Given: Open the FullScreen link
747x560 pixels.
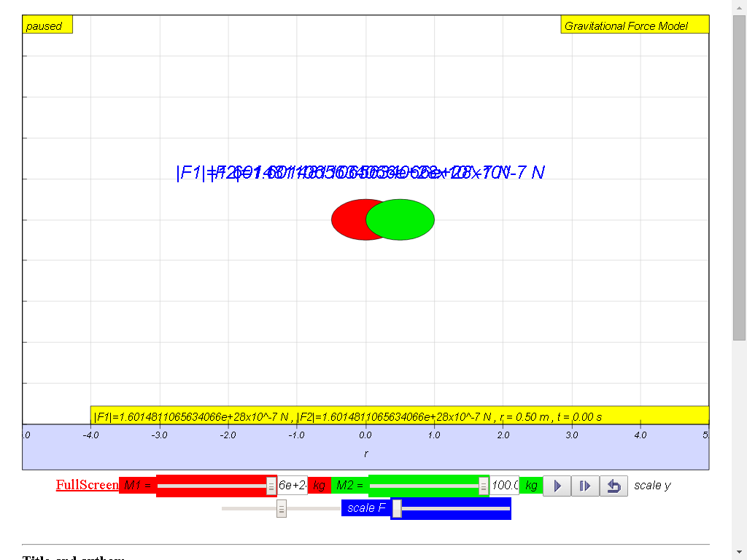Looking at the screenshot, I should click(x=87, y=485).
